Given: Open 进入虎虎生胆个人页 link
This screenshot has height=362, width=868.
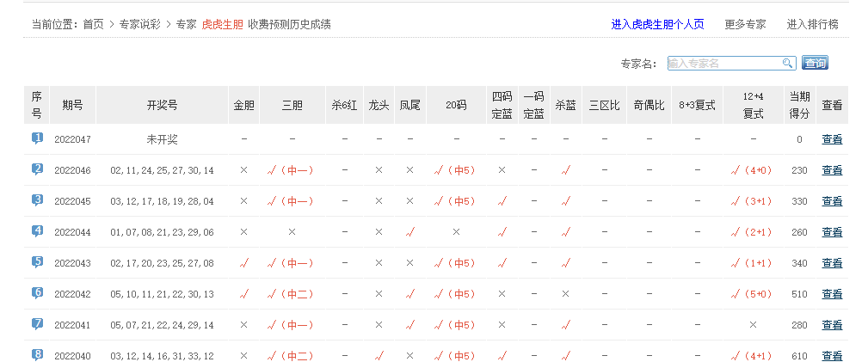Looking at the screenshot, I should [x=657, y=25].
